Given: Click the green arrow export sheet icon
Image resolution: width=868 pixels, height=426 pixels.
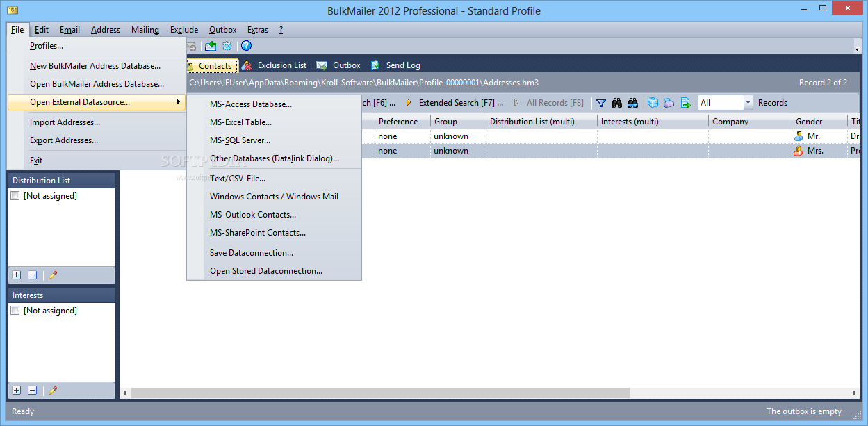Looking at the screenshot, I should pyautogui.click(x=685, y=103).
